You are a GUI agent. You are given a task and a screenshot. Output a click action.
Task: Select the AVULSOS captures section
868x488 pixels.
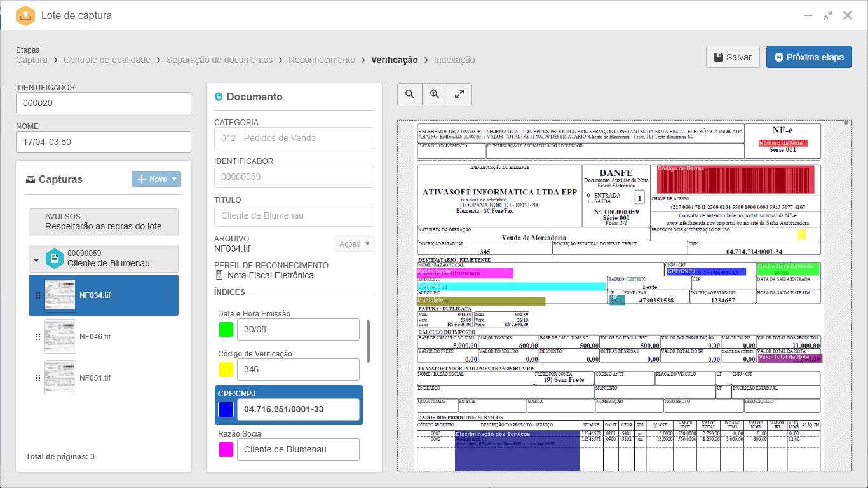[104, 222]
